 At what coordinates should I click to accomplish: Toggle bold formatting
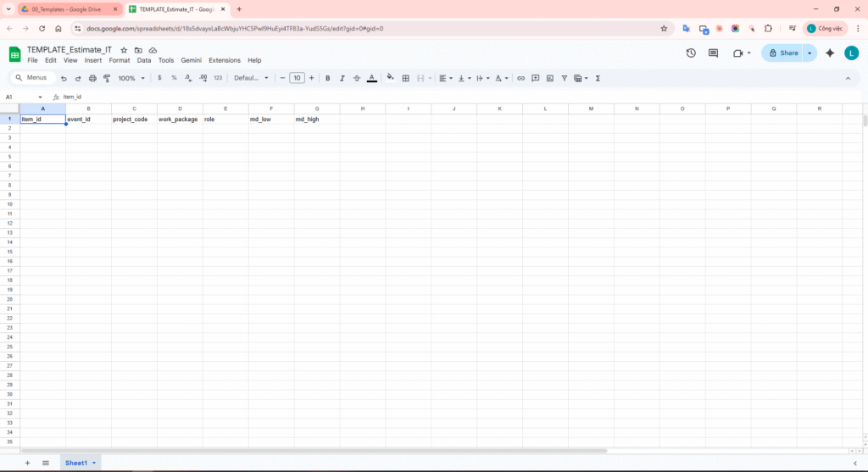coord(327,78)
